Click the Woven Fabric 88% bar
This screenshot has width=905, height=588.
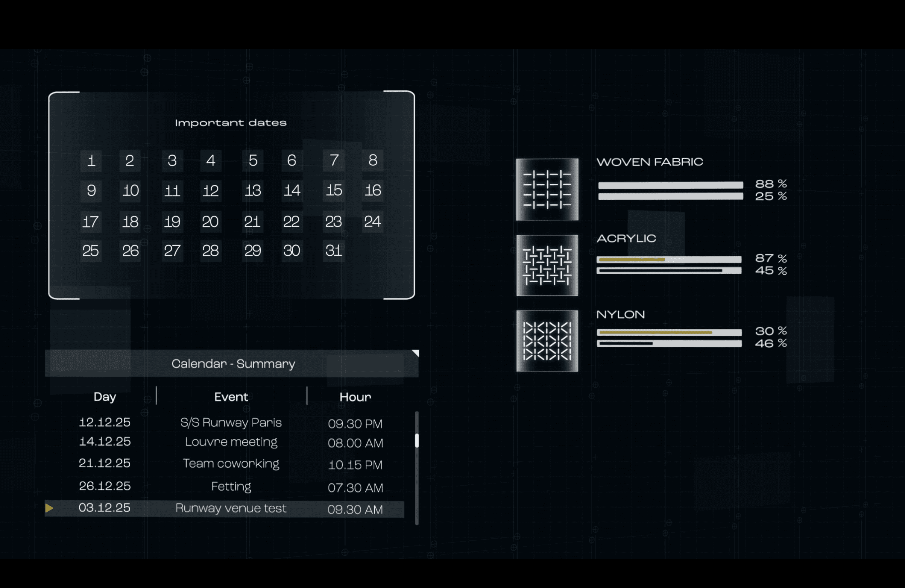click(670, 185)
